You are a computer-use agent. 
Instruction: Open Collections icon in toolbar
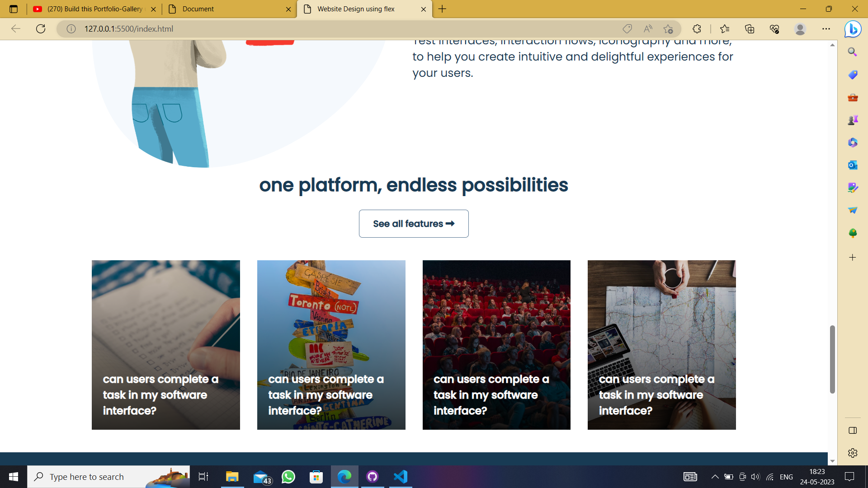tap(750, 29)
